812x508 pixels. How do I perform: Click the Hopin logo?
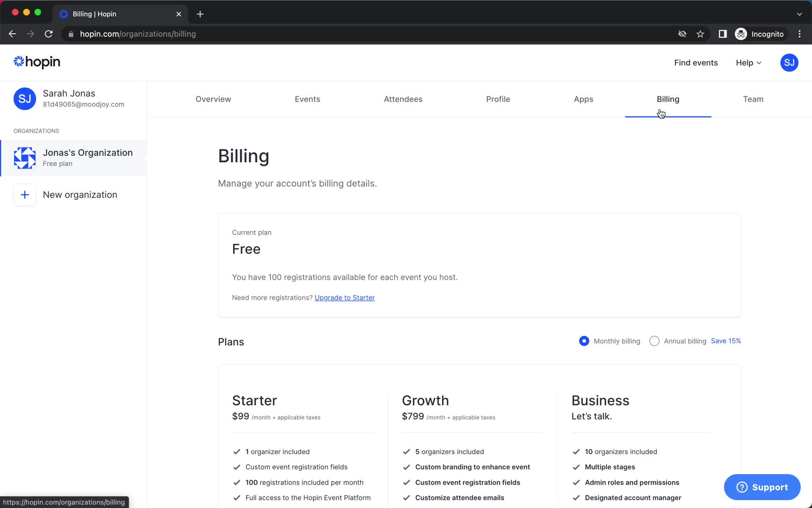coord(37,62)
